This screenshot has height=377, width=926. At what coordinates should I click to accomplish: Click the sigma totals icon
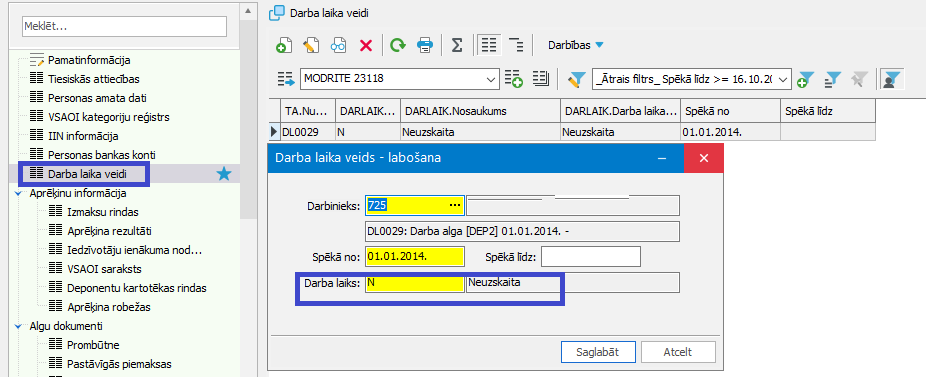457,46
